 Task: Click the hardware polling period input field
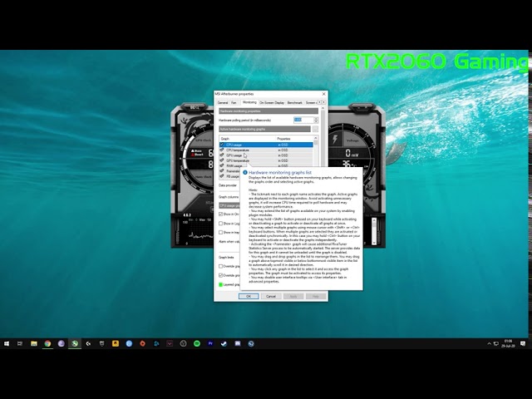coord(303,120)
